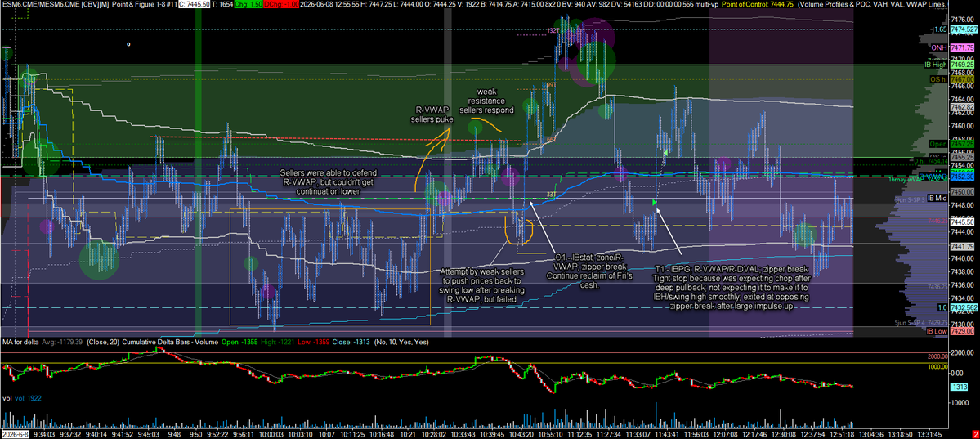This screenshot has height=439, width=980.
Task: Click the green 7469.25 price tag
Action: 963,65
